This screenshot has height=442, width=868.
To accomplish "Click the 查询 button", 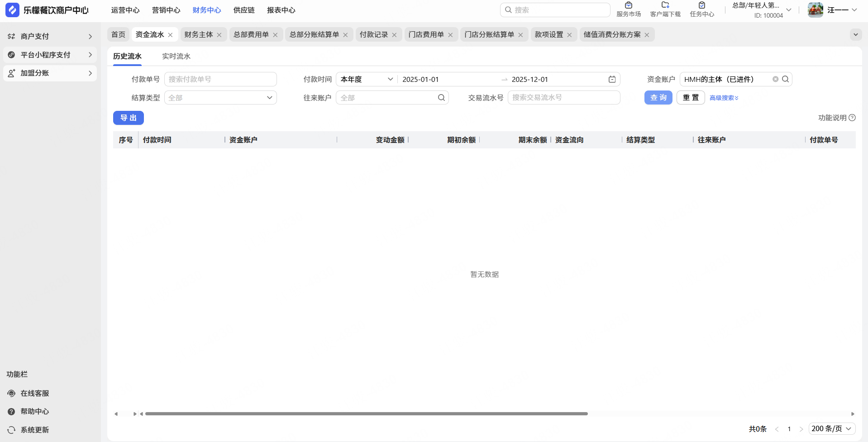I will [x=658, y=98].
